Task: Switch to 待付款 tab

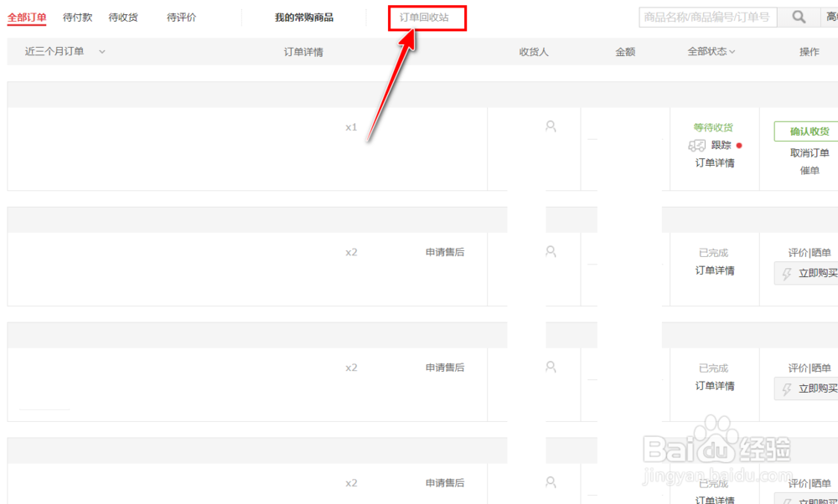Action: 77,18
